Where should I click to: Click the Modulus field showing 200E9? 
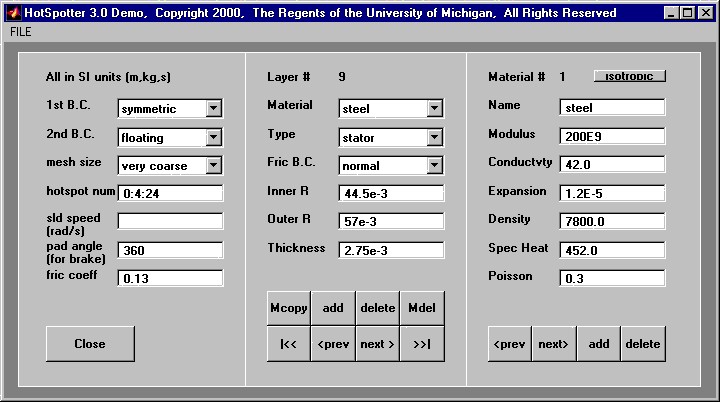pyautogui.click(x=612, y=136)
